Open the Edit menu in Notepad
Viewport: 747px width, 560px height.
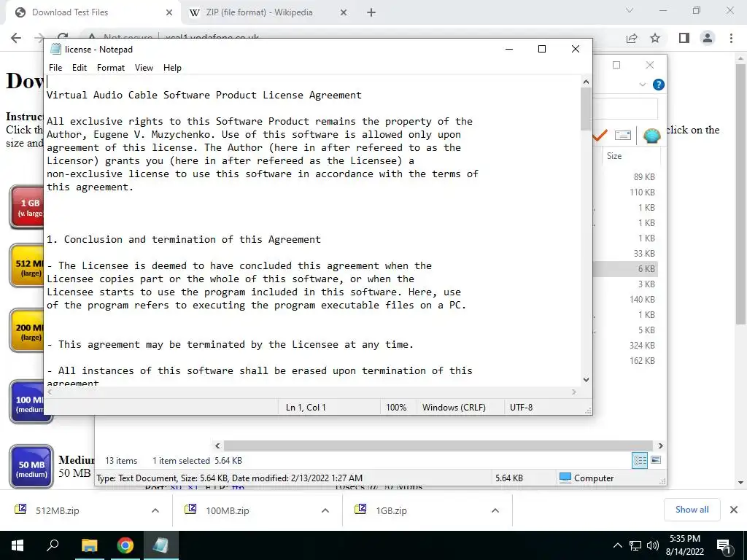click(79, 68)
